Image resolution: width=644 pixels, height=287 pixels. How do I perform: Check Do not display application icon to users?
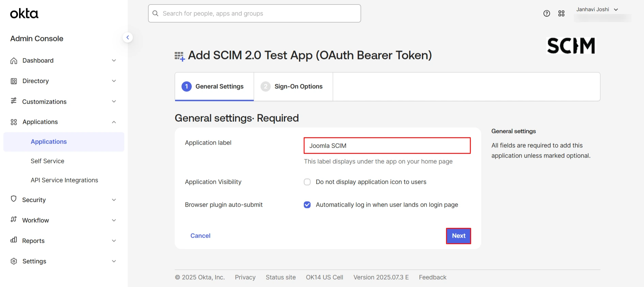(x=307, y=182)
